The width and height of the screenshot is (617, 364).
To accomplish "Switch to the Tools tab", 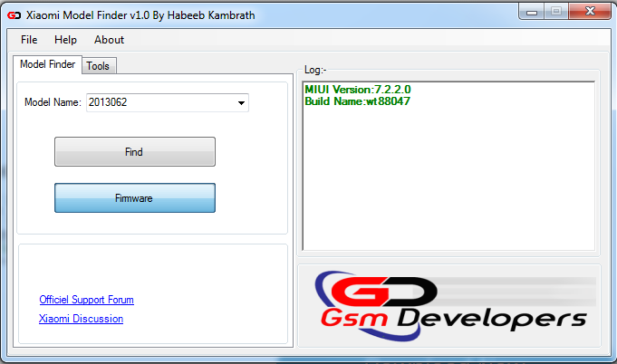I will (99, 65).
